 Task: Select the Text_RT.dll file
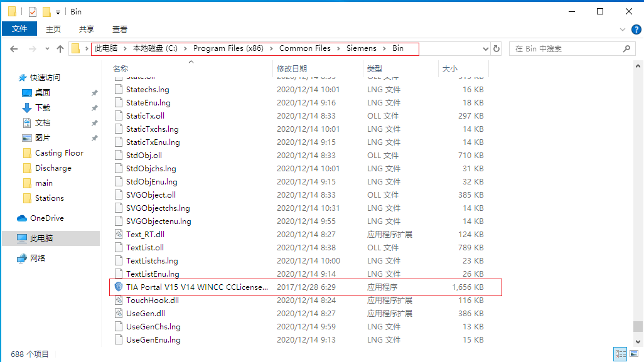(145, 235)
